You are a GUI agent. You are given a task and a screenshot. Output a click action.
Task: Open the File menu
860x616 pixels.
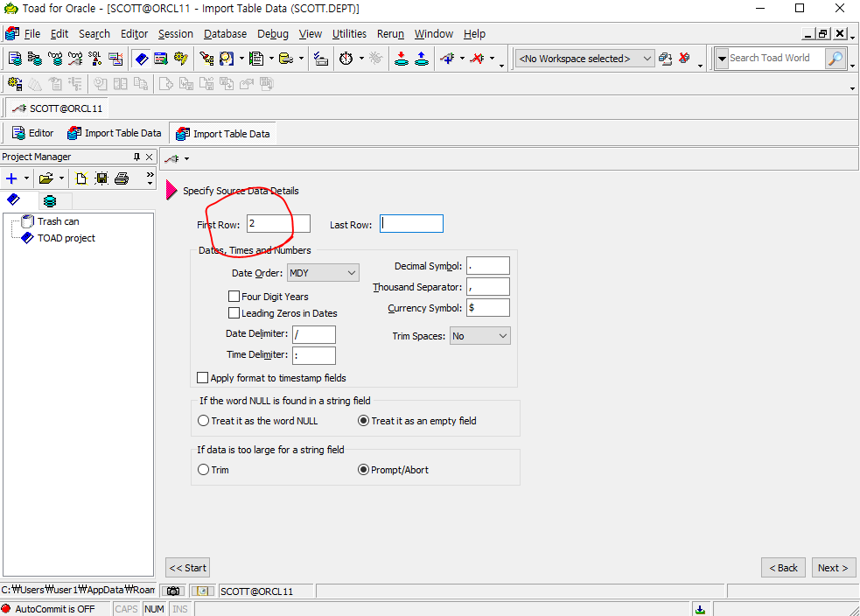(x=31, y=34)
